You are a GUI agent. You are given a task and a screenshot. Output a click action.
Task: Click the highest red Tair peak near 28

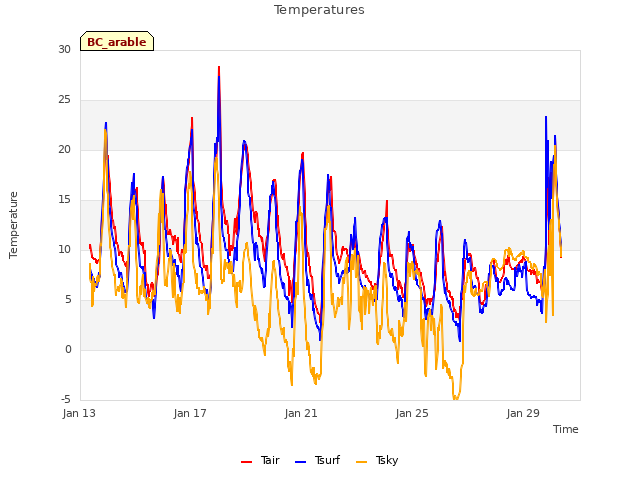coord(219,67)
